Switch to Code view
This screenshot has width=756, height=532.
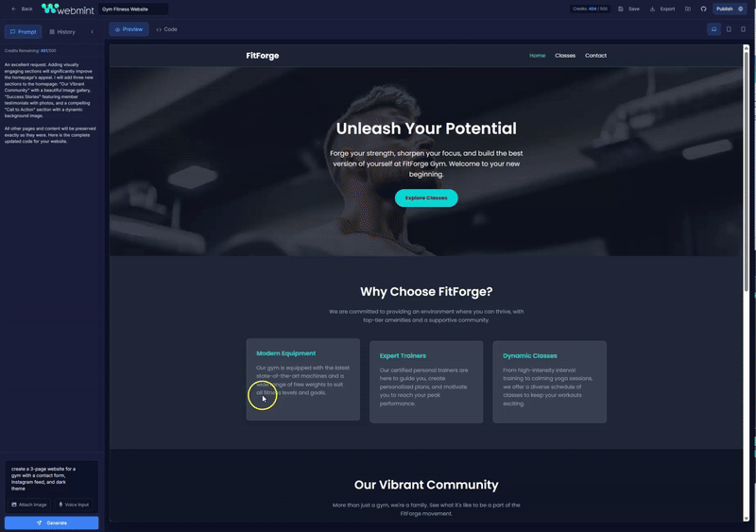(166, 29)
